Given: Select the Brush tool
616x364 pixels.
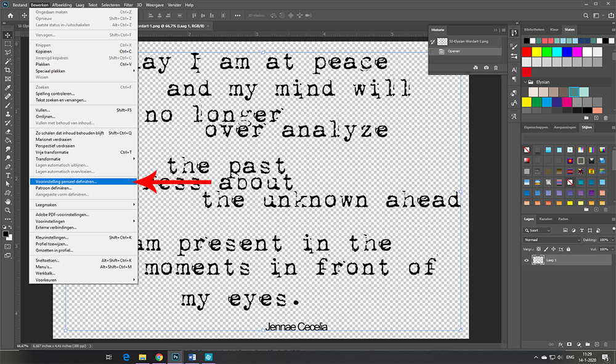Looking at the screenshot, I should [7, 105].
